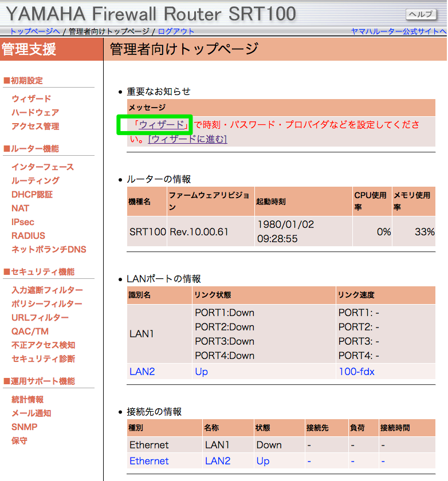Viewport: 448px width, 481px height.
Task: Click the SRT100 model name cell
Action: (148, 232)
